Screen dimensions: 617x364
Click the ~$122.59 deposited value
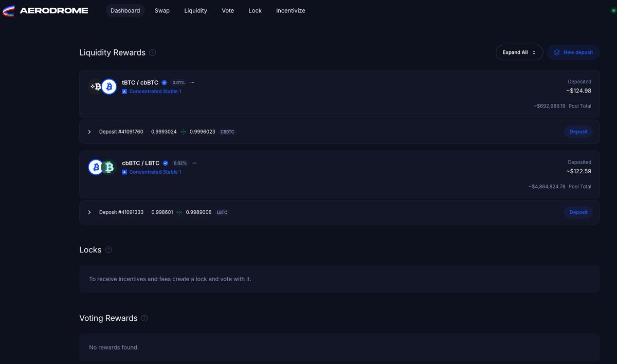579,172
